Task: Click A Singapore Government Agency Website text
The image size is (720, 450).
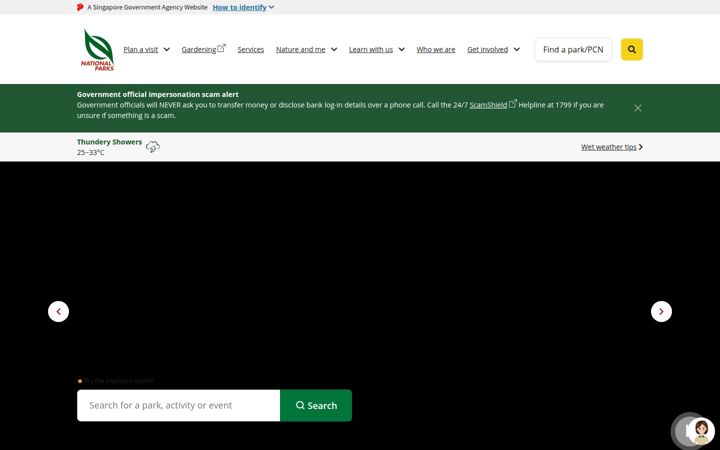Action: pyautogui.click(x=147, y=7)
